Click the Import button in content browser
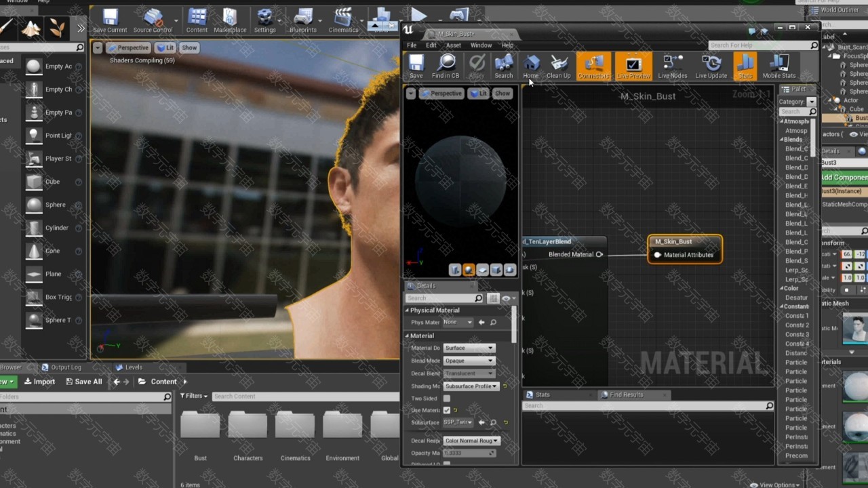Image resolution: width=868 pixels, height=488 pixels. click(x=39, y=382)
